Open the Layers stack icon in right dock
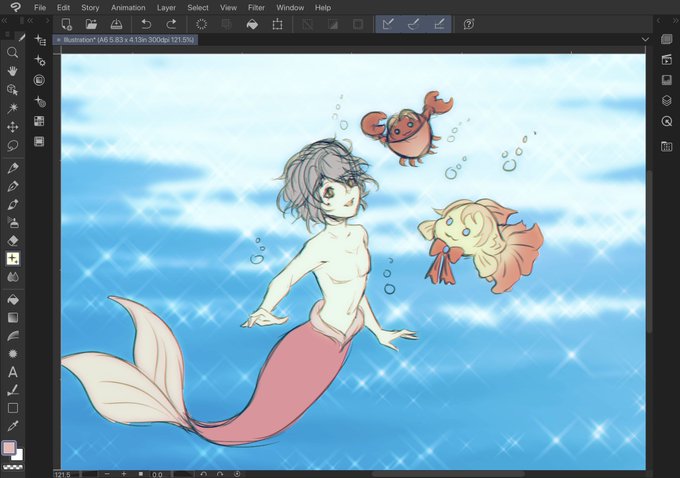 [667, 101]
